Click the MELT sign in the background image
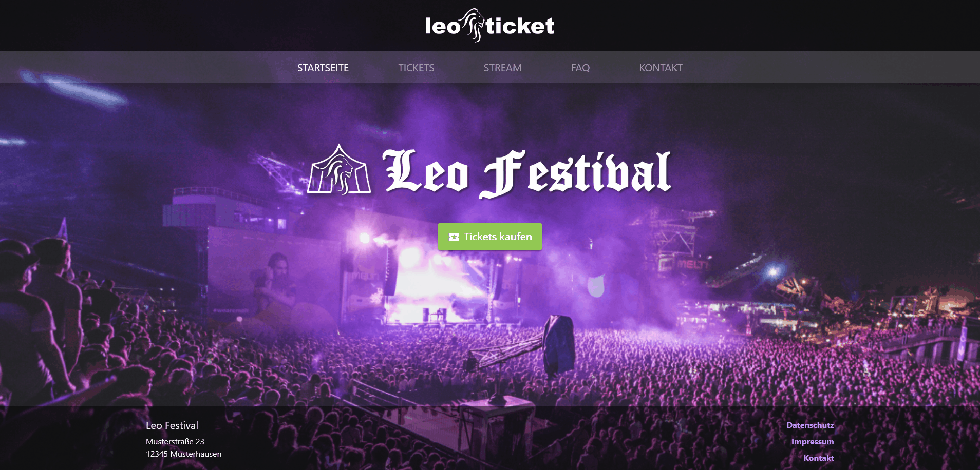This screenshot has width=980, height=470. tap(691, 264)
